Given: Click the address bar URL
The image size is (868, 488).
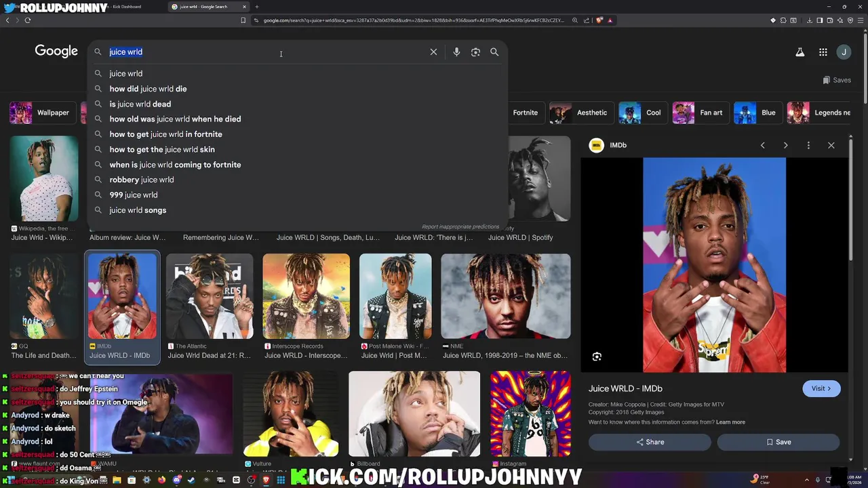Looking at the screenshot, I should click(414, 20).
